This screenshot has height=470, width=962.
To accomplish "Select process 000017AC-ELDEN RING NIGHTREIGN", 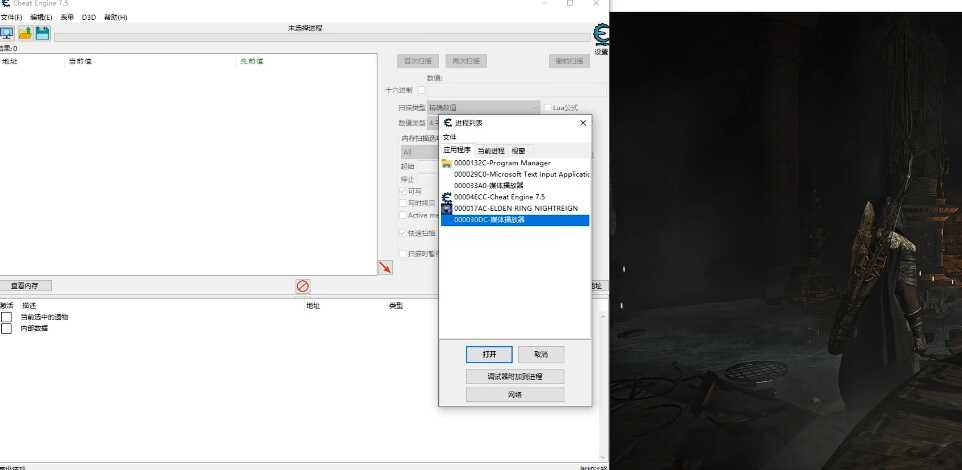I will coord(515,208).
